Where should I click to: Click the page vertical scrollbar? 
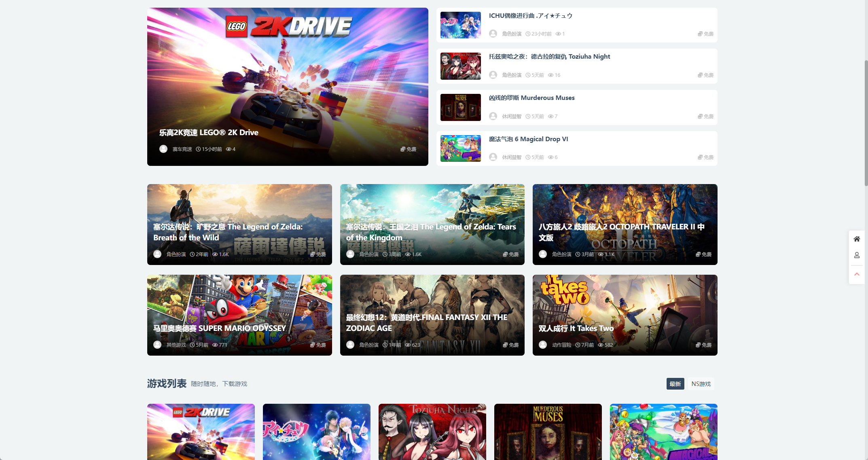[x=866, y=121]
